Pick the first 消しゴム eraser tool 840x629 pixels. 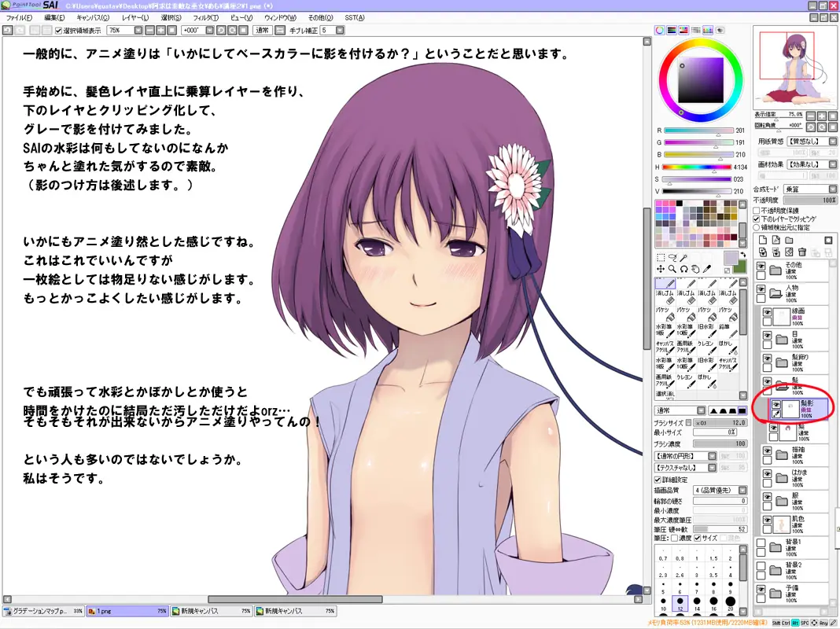coord(665,296)
